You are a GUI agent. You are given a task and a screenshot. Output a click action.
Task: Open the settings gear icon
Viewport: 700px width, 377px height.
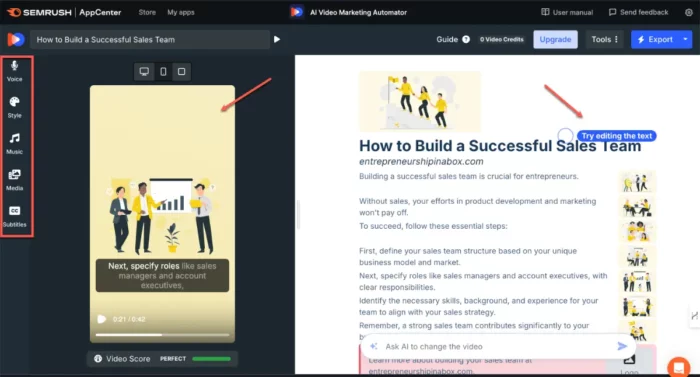tap(689, 12)
